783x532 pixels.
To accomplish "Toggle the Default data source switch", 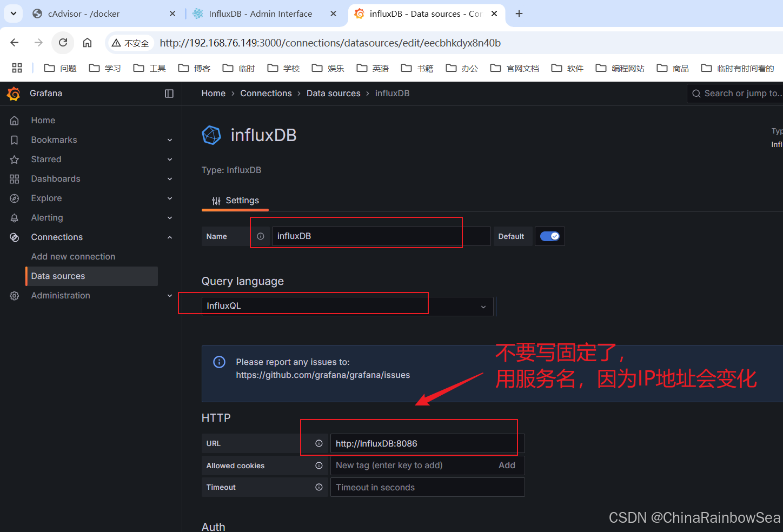I will click(549, 236).
